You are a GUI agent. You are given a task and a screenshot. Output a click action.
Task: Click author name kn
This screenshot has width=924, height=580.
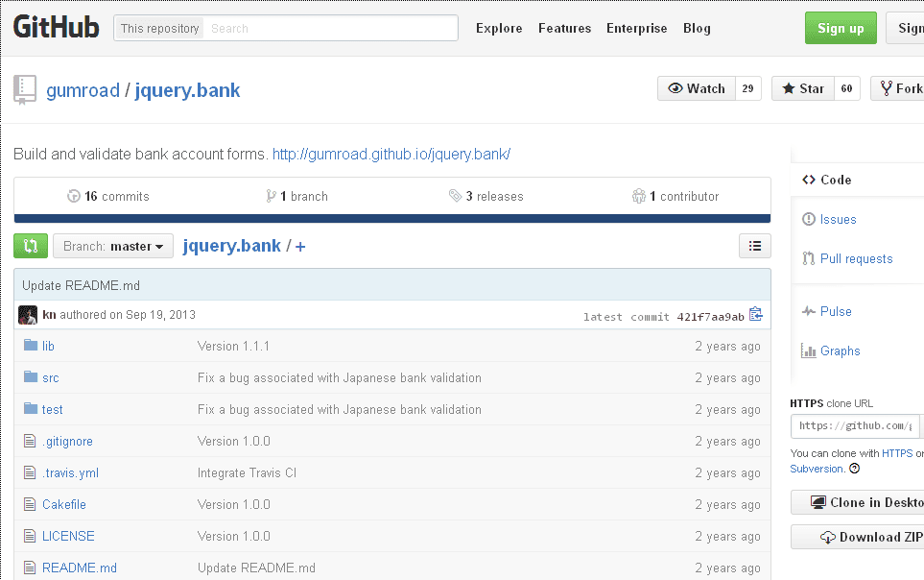[x=50, y=314]
